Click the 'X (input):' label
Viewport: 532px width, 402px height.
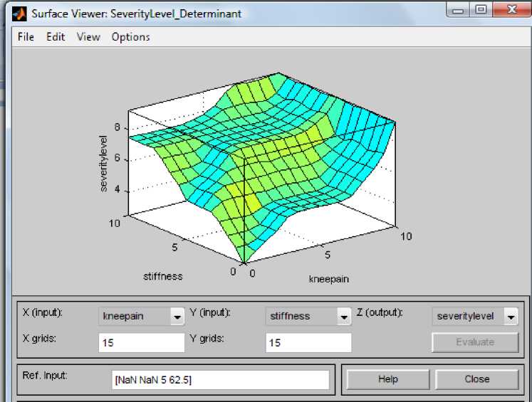[43, 312]
